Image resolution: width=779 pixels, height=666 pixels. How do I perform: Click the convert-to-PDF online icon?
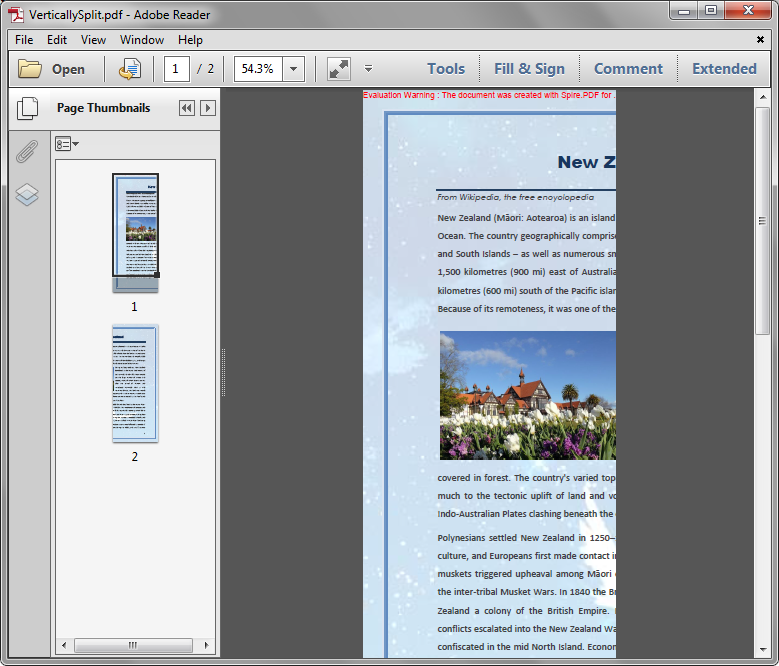coord(130,69)
